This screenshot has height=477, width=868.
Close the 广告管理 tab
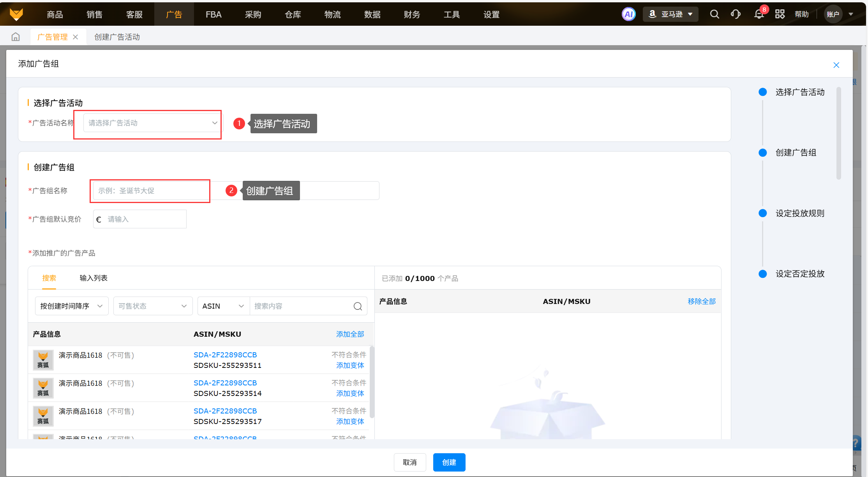coord(76,37)
